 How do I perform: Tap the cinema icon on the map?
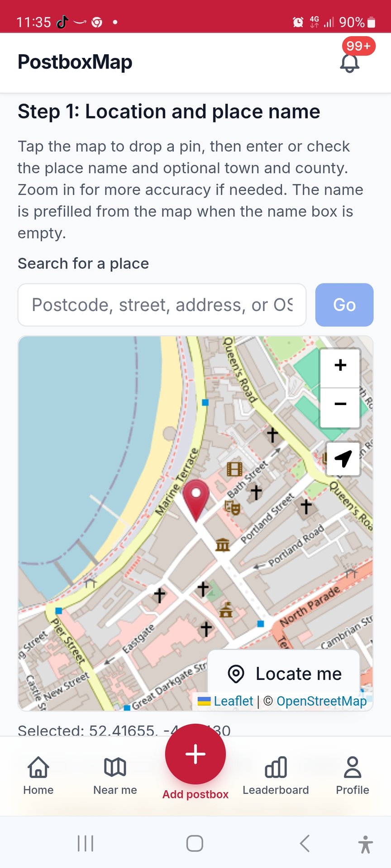[234, 469]
